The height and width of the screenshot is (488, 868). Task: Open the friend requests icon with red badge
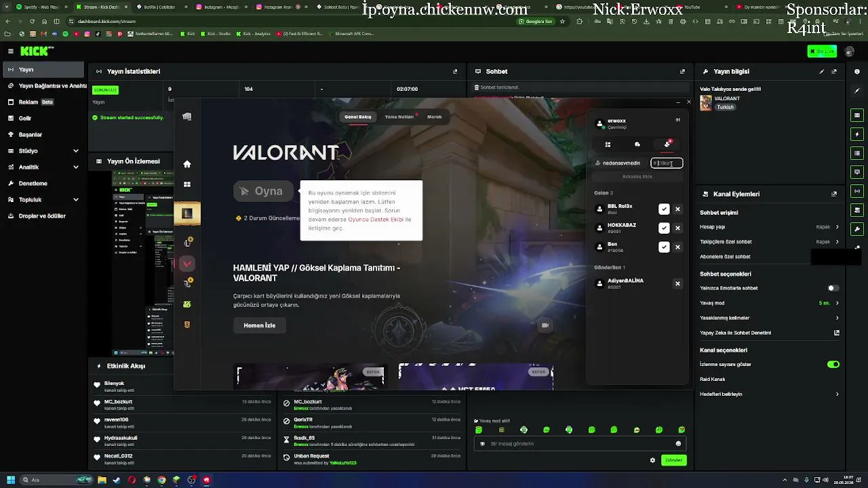pos(667,144)
